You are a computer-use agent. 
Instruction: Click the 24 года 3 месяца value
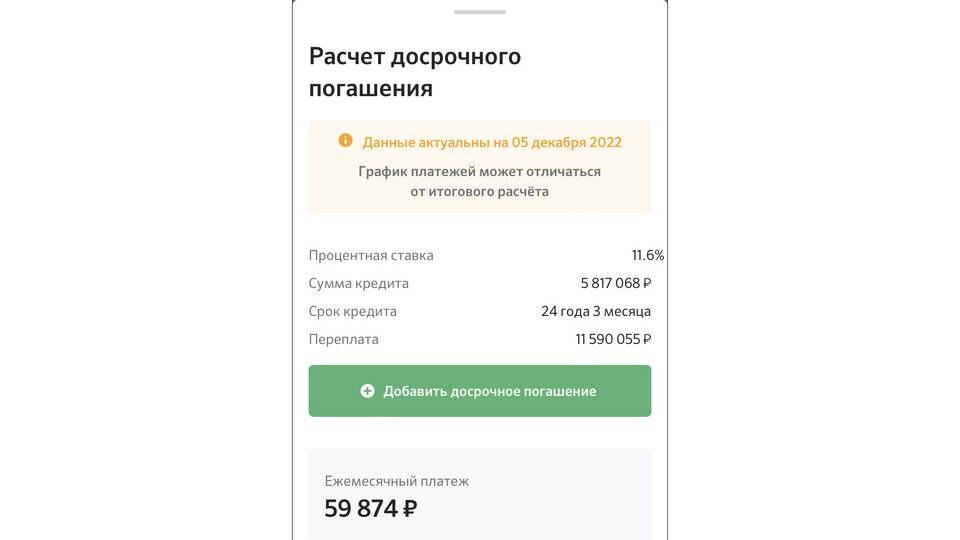(x=596, y=312)
